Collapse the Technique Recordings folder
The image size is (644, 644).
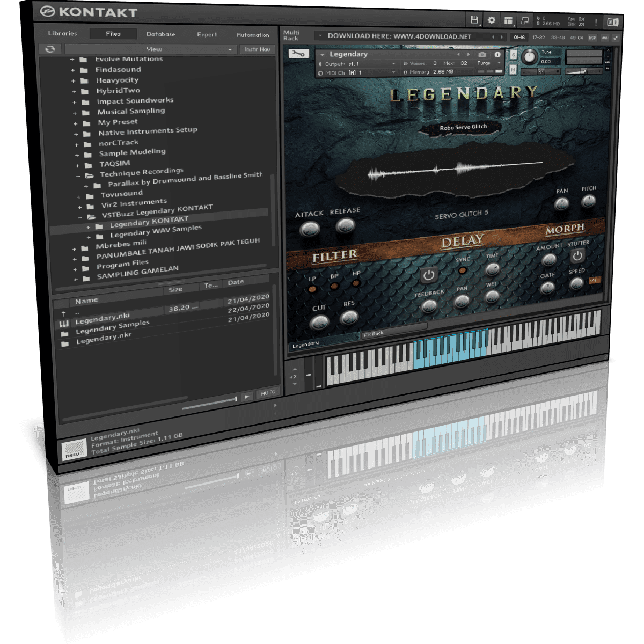point(77,176)
